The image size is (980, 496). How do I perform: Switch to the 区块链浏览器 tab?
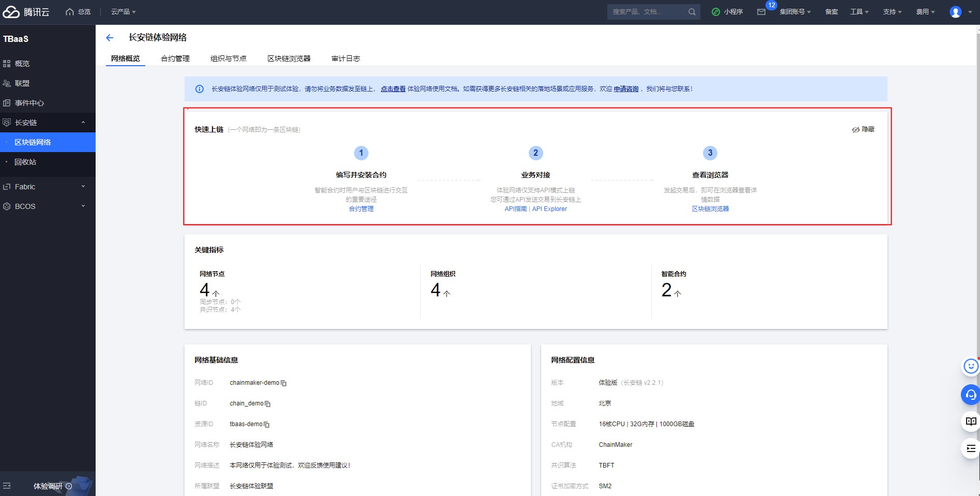click(289, 58)
